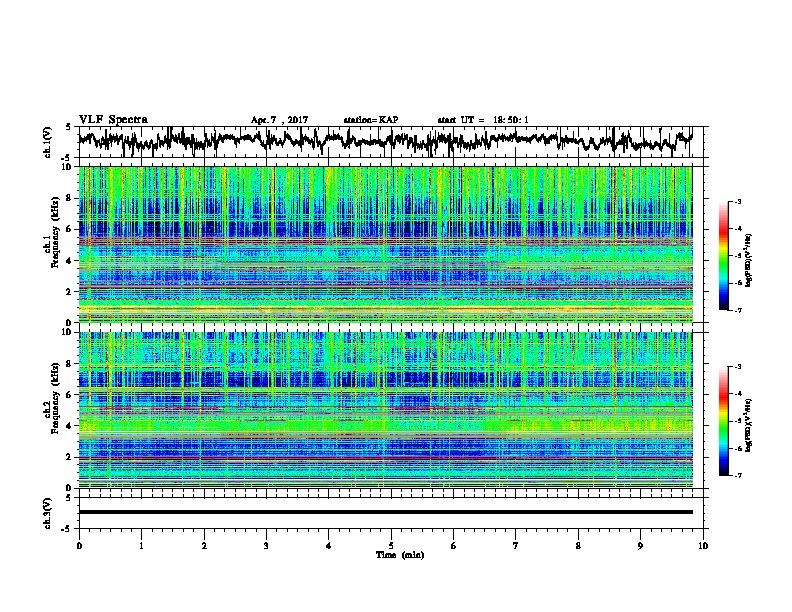
Task: Click the ch.2 spectrogram image
Action: 385,410
